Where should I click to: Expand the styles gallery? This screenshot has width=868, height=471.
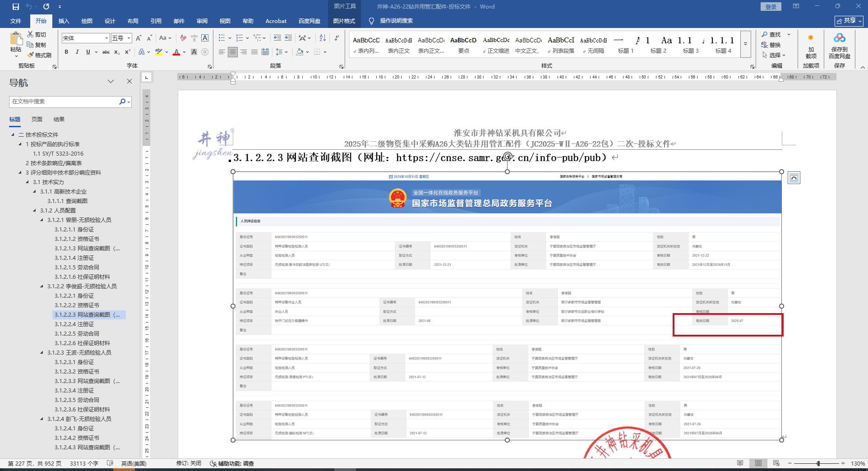pyautogui.click(x=746, y=44)
